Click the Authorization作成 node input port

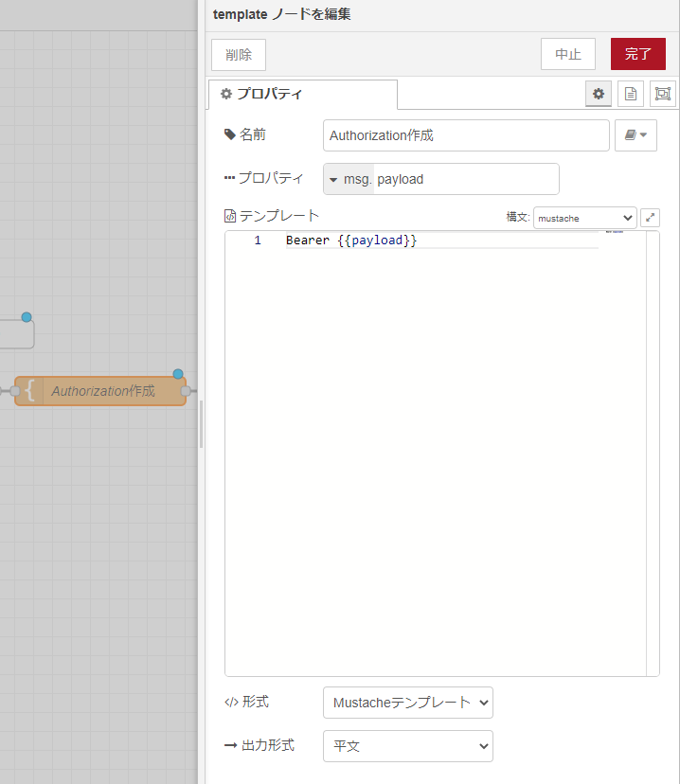[15, 391]
